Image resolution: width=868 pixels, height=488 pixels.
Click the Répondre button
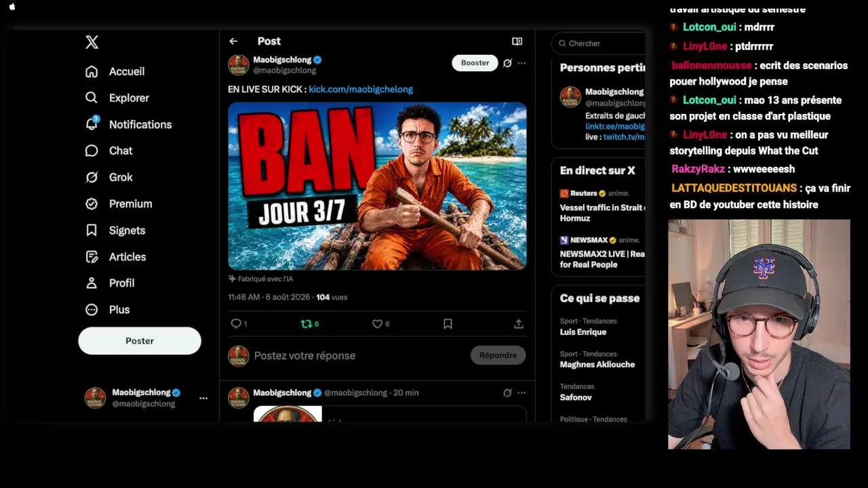click(498, 355)
